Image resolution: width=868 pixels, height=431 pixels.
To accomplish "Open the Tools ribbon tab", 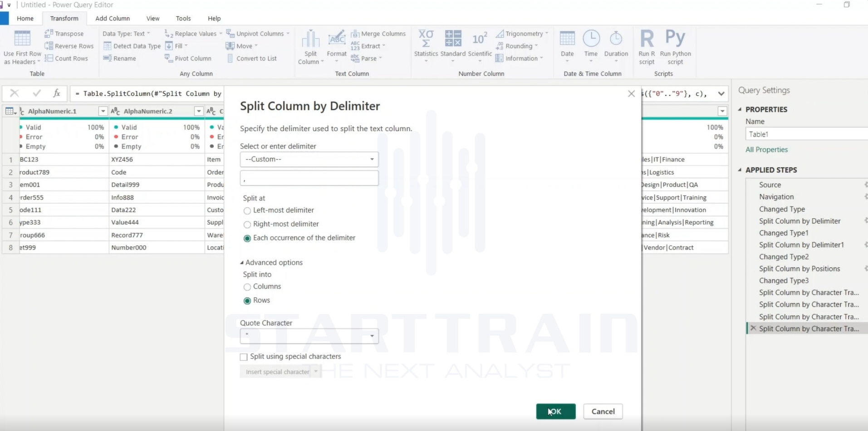I will pyautogui.click(x=183, y=19).
